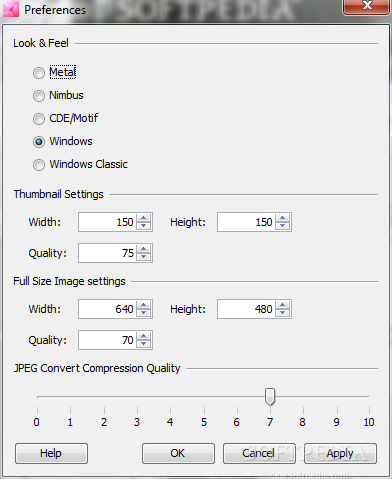
Task: Click the Help button
Action: pos(51,453)
